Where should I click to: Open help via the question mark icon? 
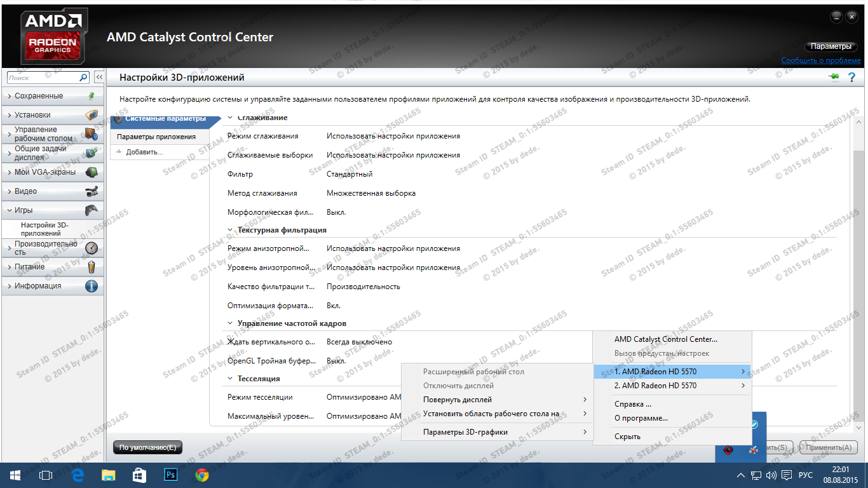(x=851, y=77)
